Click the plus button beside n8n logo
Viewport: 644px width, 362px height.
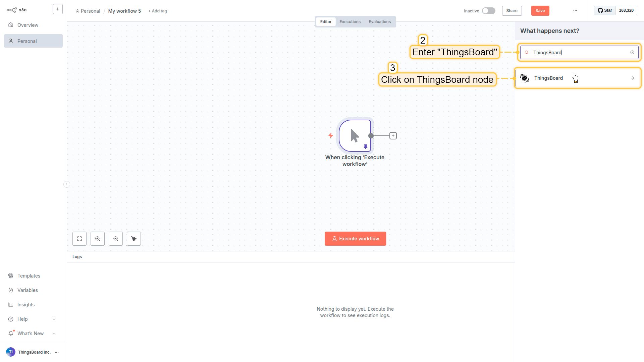pyautogui.click(x=58, y=9)
